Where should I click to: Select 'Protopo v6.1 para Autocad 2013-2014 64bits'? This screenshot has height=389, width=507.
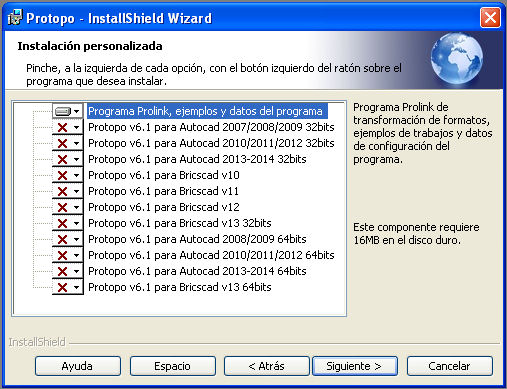tap(197, 271)
